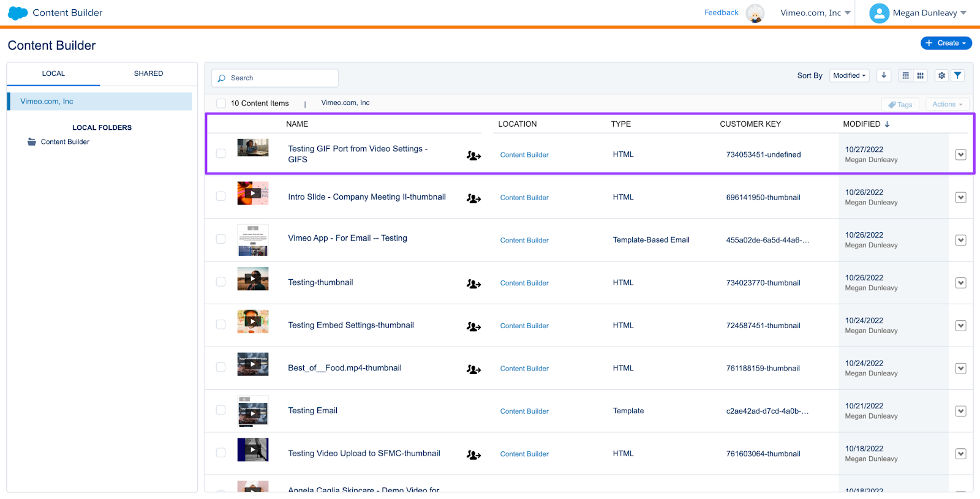Sort by TYPE column header

pyautogui.click(x=620, y=124)
